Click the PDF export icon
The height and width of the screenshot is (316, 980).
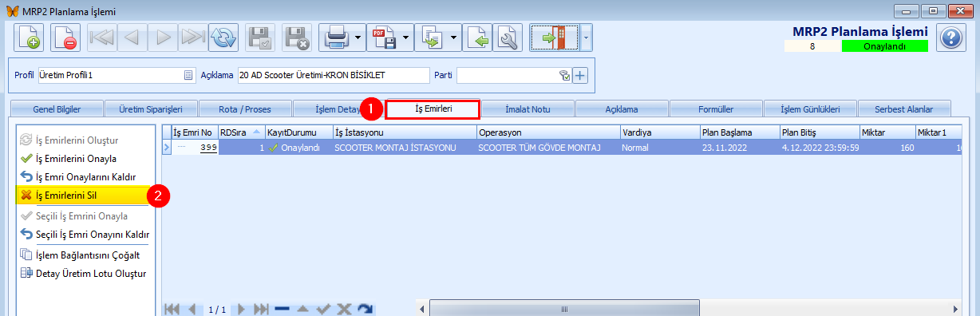pyautogui.click(x=384, y=38)
